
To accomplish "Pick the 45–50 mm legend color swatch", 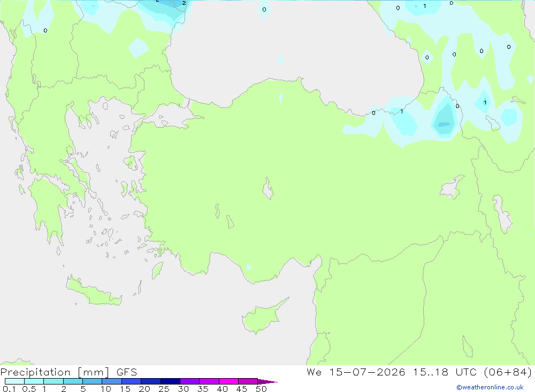I will [x=248, y=381].
